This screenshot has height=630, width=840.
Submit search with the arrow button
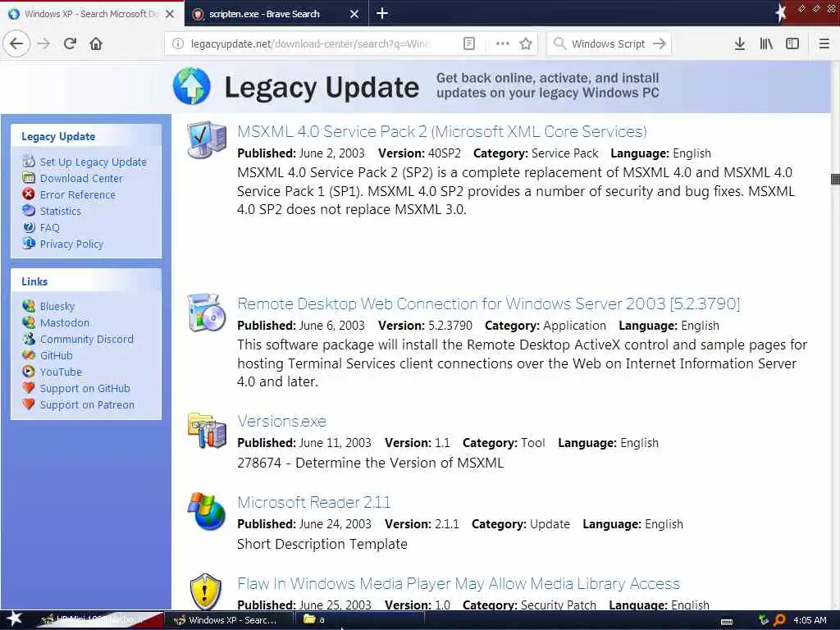[660, 44]
